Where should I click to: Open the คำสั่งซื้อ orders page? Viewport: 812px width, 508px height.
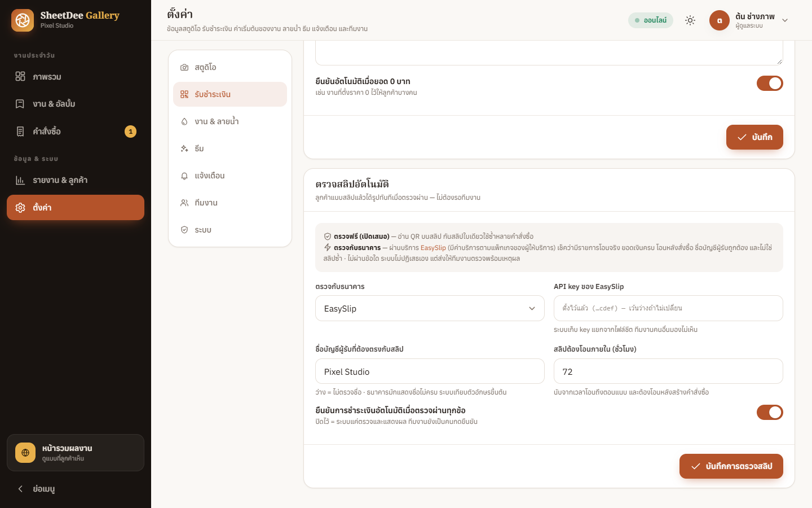click(x=76, y=132)
